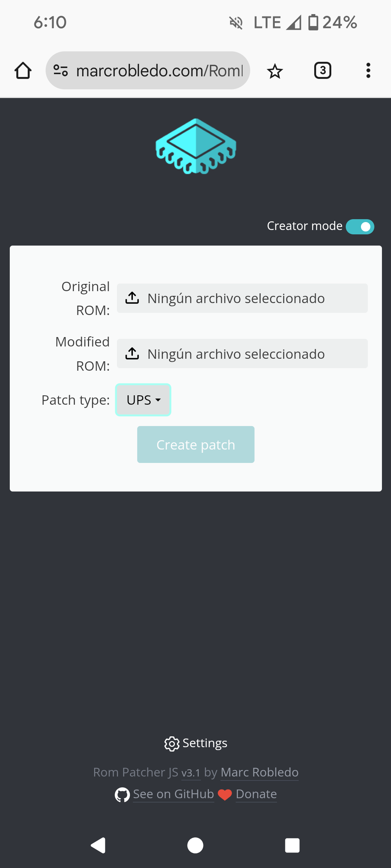Tap the site info icon in address bar
The image size is (391, 868).
click(x=60, y=71)
